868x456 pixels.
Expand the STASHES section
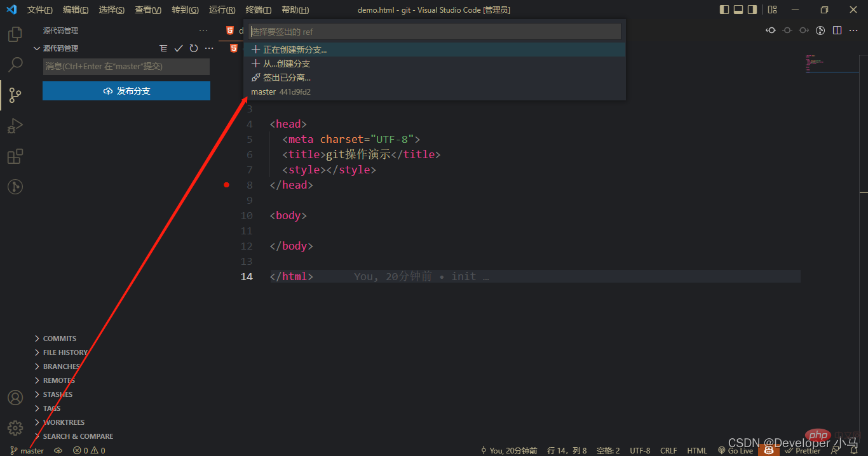point(58,394)
